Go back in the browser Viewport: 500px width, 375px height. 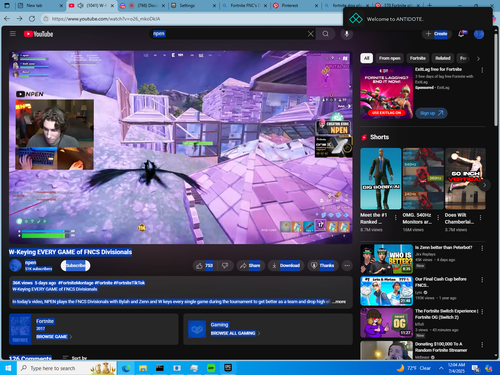point(7,19)
